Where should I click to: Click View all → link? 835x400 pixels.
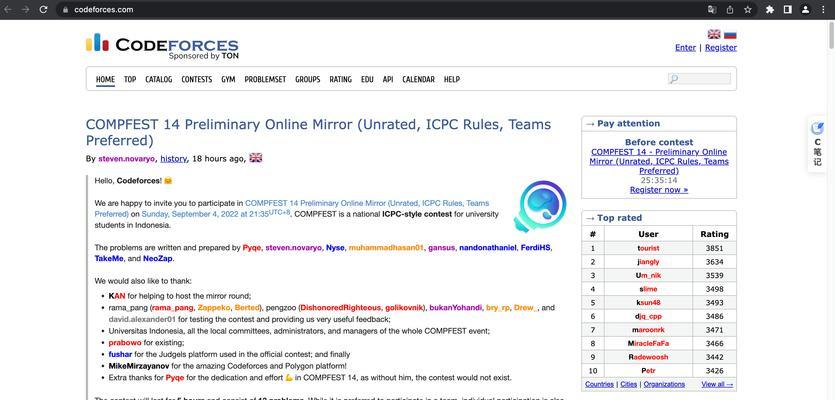click(717, 384)
